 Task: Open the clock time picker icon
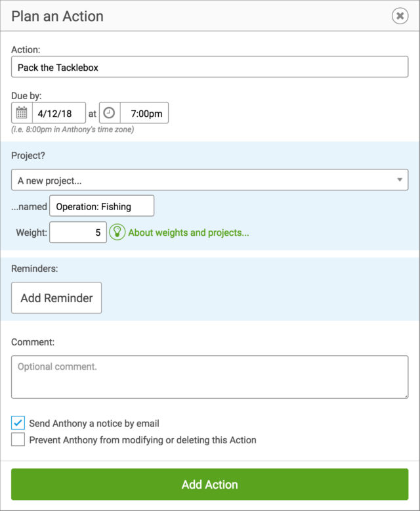(110, 113)
